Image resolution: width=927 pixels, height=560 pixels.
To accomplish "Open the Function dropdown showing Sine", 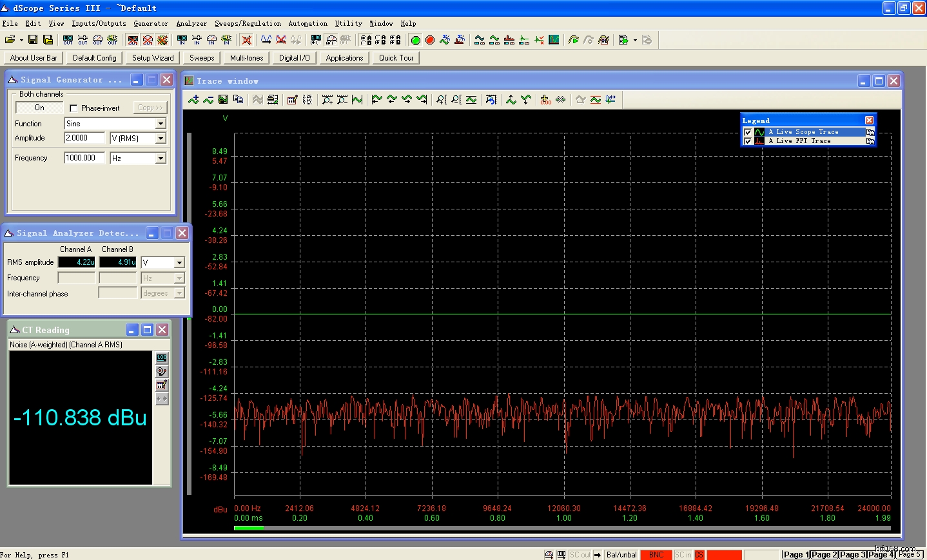I will click(x=161, y=124).
